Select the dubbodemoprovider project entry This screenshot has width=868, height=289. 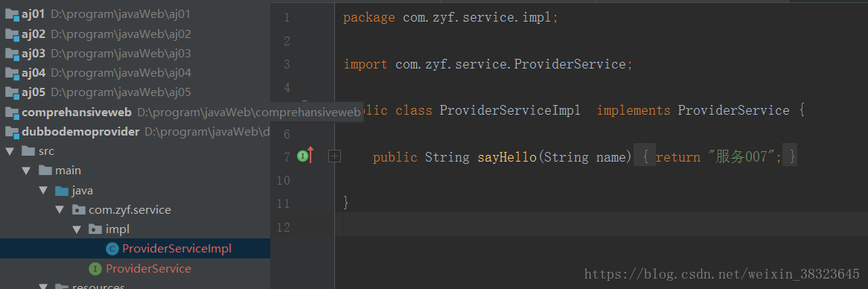pyautogui.click(x=135, y=132)
